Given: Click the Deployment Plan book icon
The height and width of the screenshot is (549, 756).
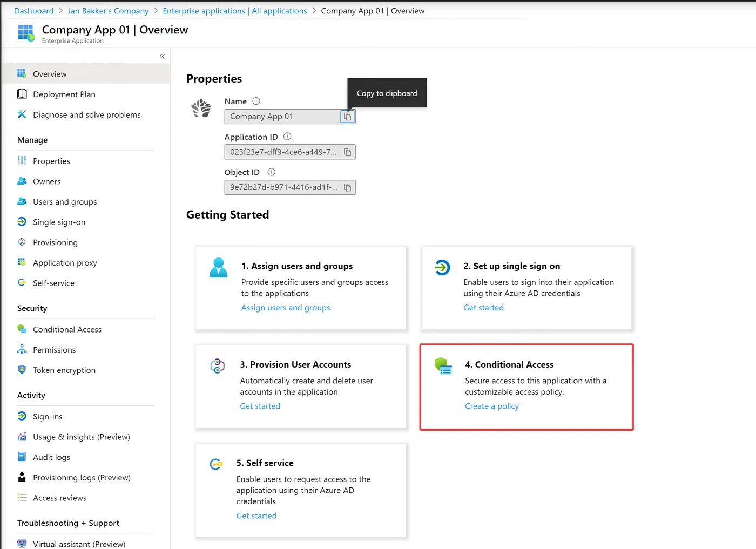Looking at the screenshot, I should point(22,94).
